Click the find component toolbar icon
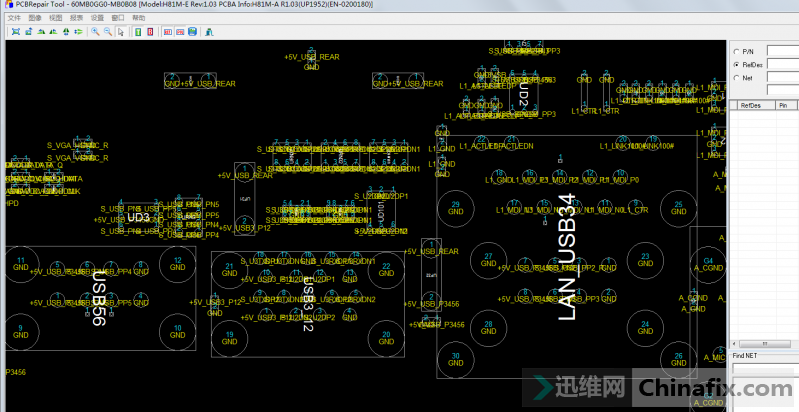This screenshot has height=412, width=799. 209,32
